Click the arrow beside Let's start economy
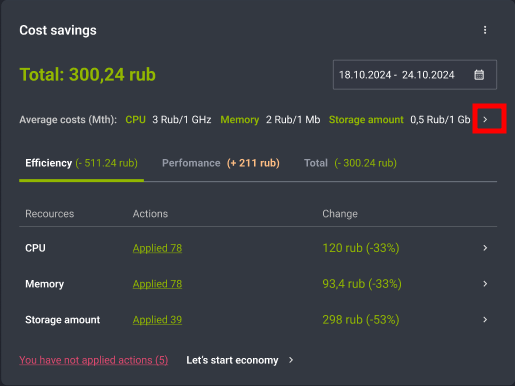The width and height of the screenshot is (515, 386). point(291,360)
